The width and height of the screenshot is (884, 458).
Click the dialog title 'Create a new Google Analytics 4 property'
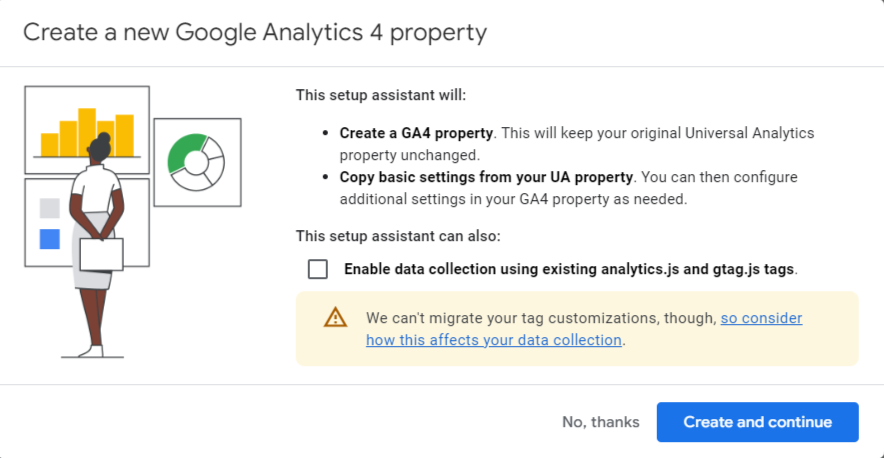click(255, 32)
